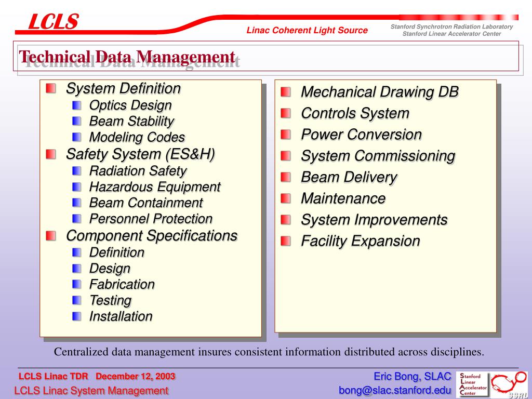Select the Beam Containment item

[x=146, y=203]
